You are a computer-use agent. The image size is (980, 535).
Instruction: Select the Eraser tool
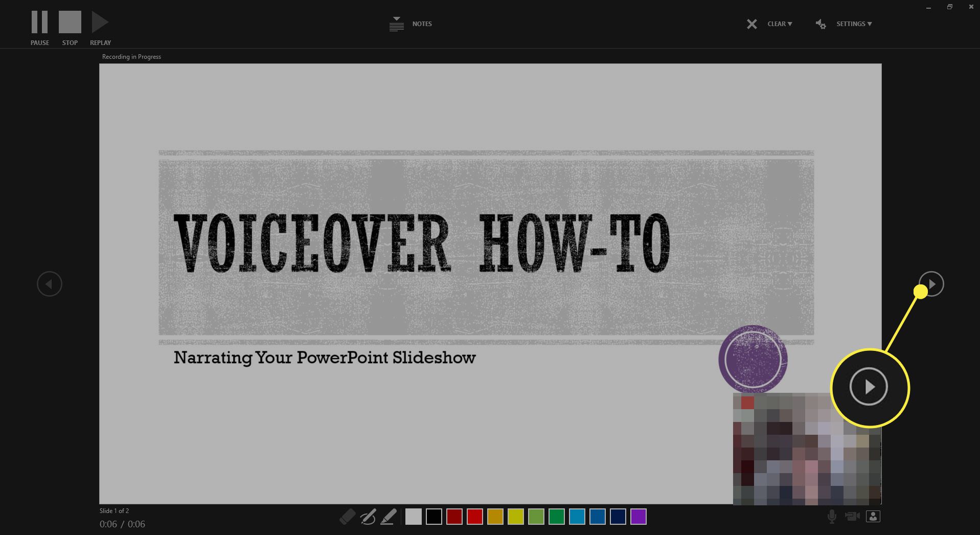[x=347, y=517]
